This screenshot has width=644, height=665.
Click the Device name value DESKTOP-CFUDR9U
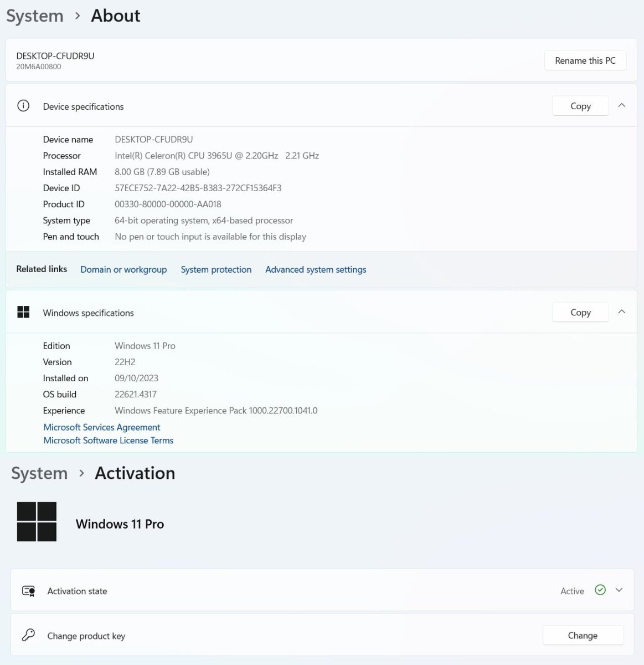[154, 140]
